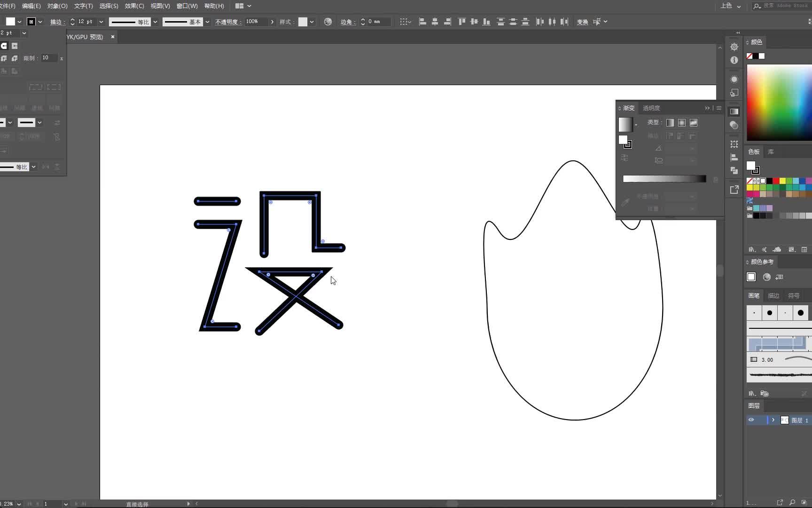Screen dimensions: 812x508
Task: Open 样式 graphic style dropdown
Action: click(312, 22)
